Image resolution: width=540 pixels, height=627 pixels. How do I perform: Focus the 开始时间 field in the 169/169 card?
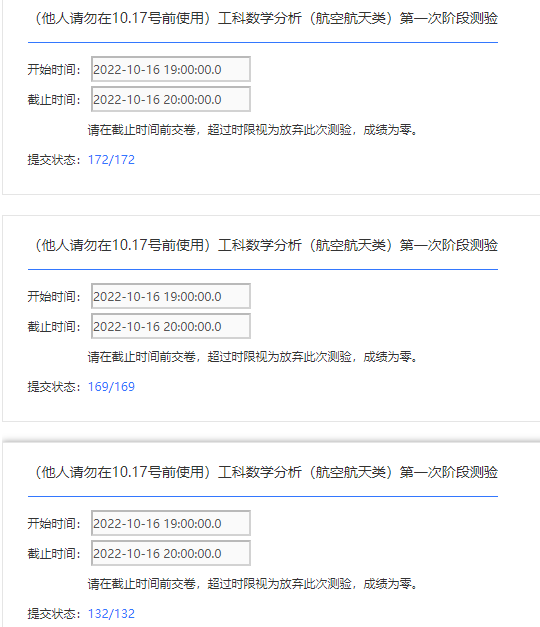coord(171,296)
